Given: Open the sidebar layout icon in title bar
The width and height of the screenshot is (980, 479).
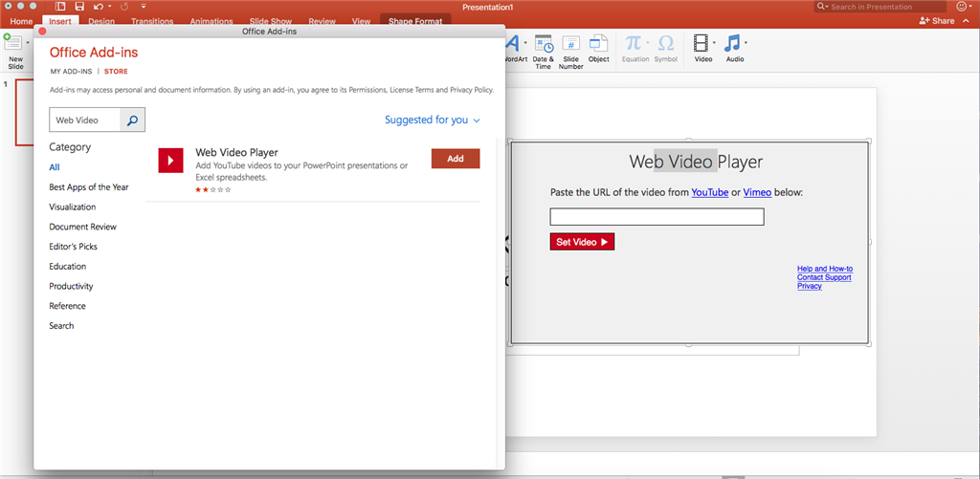Looking at the screenshot, I should pos(60,7).
